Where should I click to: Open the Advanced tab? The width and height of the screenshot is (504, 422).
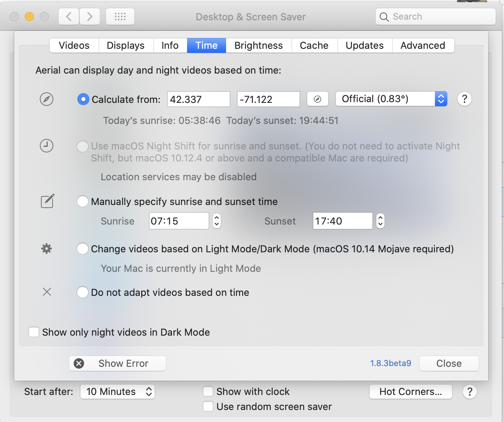point(423,45)
